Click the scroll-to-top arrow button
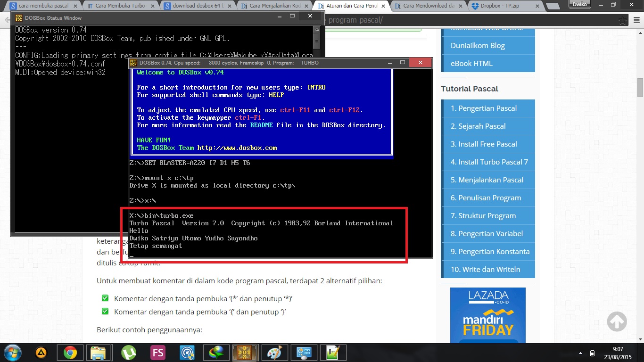Image resolution: width=644 pixels, height=362 pixels. click(617, 321)
